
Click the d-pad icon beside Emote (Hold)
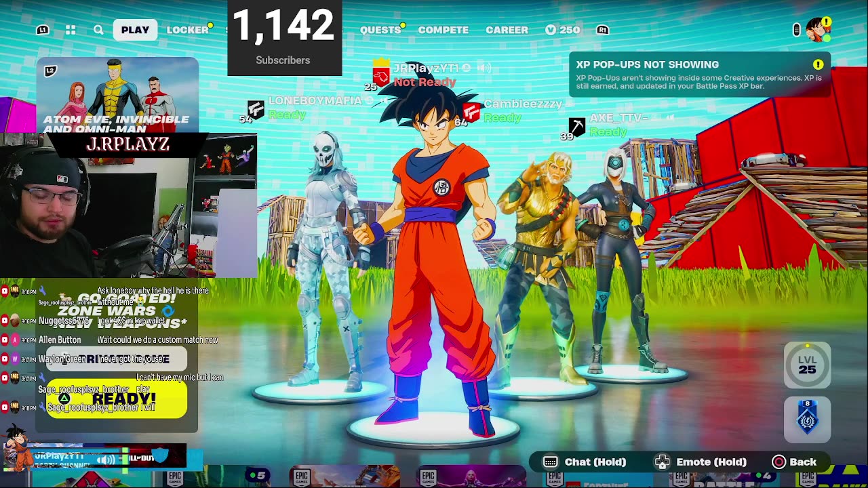[x=662, y=462]
